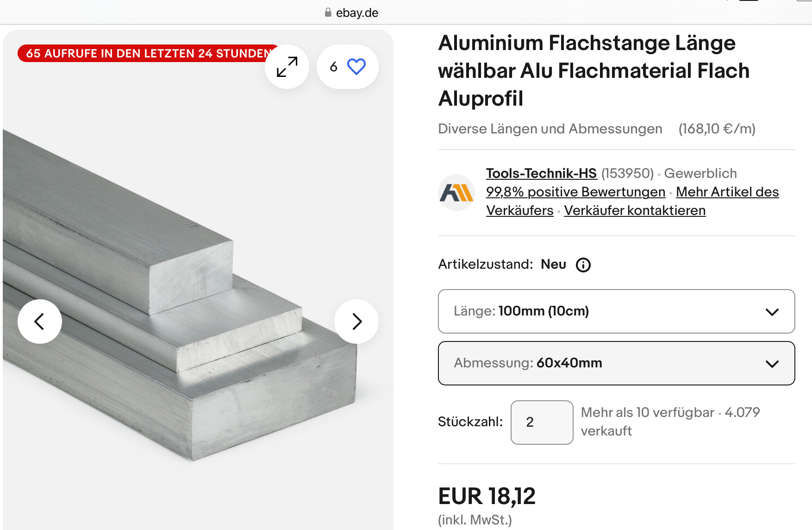Show the next product image
This screenshot has height=530, width=812.
(356, 321)
